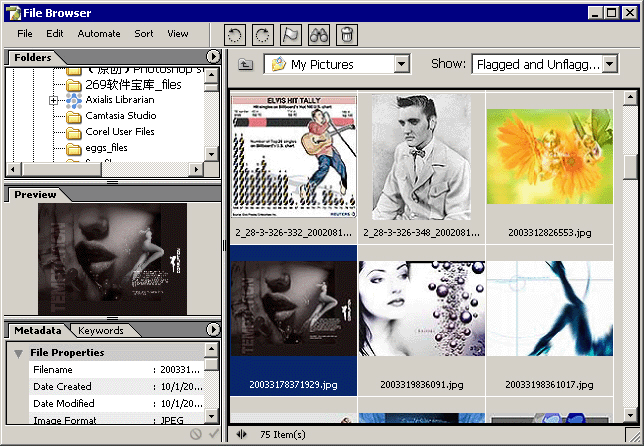The image size is (644, 446).
Task: Go up one folder level
Action: point(246,64)
